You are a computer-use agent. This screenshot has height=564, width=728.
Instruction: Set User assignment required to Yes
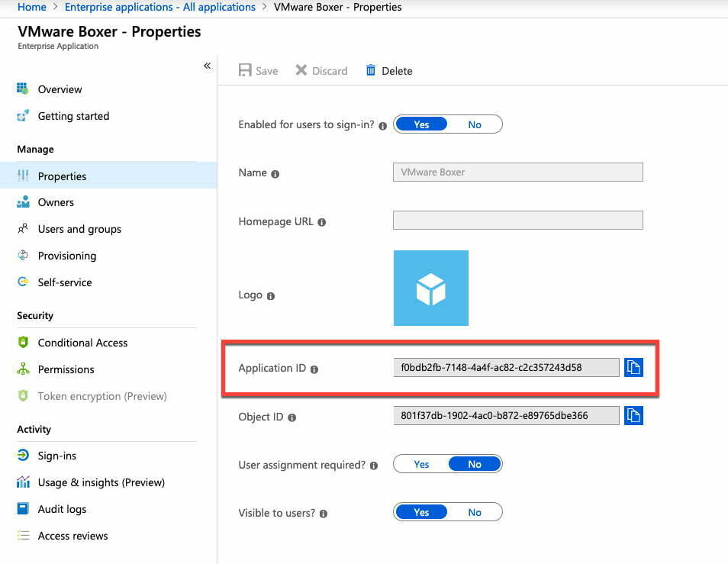(x=421, y=464)
